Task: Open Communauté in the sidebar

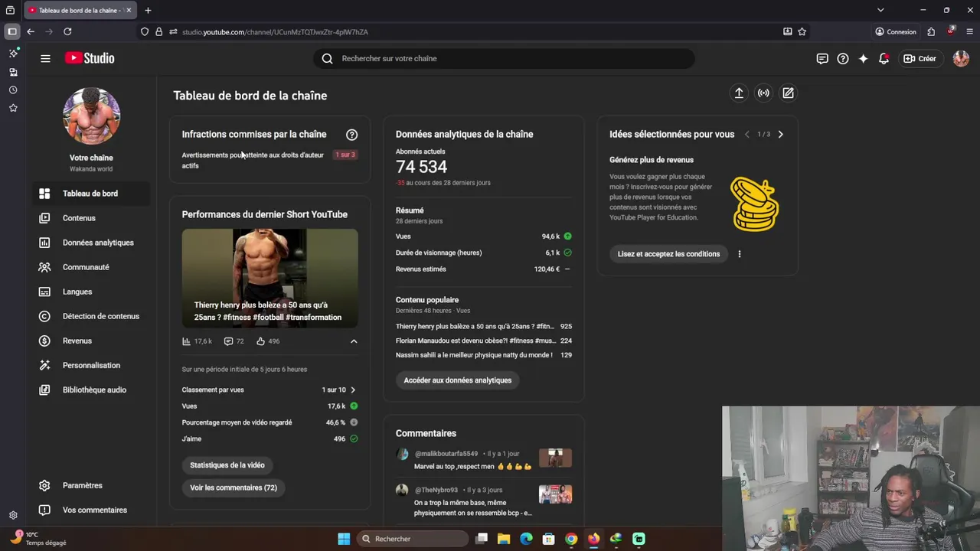Action: [x=91, y=267]
